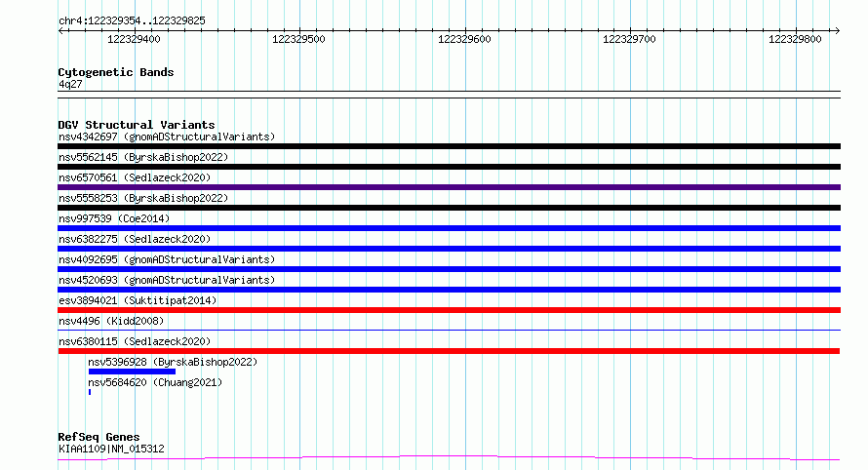Click the nsv4496 Kidd2008 label
Viewport: 868px width, 470px height.
[111, 321]
